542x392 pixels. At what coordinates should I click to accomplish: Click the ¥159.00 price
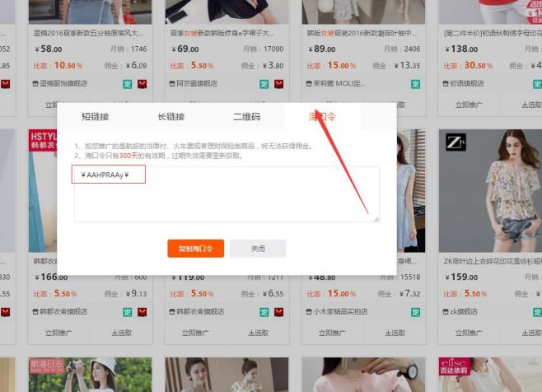pyautogui.click(x=461, y=278)
